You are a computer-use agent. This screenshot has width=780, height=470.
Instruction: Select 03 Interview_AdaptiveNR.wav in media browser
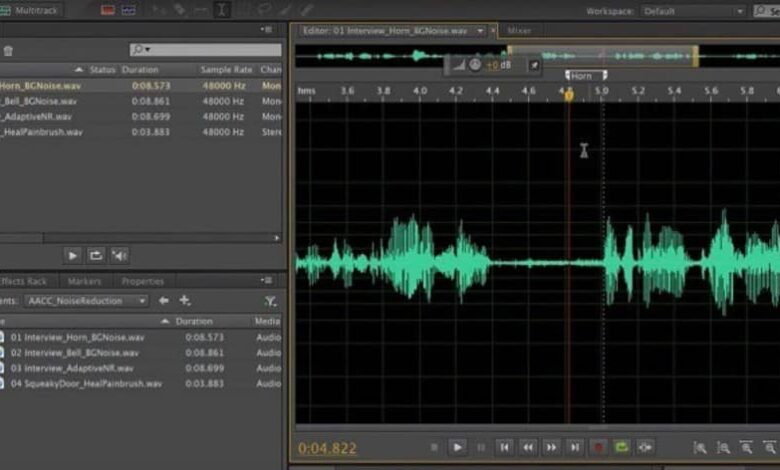coord(141,368)
